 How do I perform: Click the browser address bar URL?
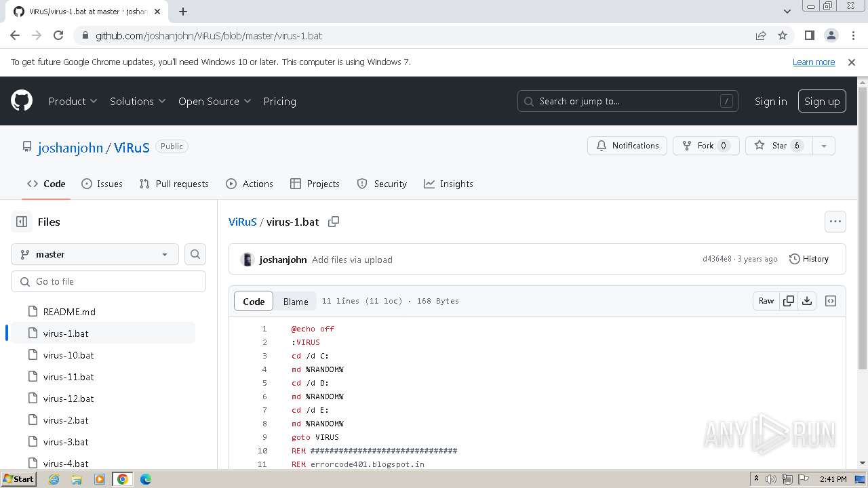point(209,35)
